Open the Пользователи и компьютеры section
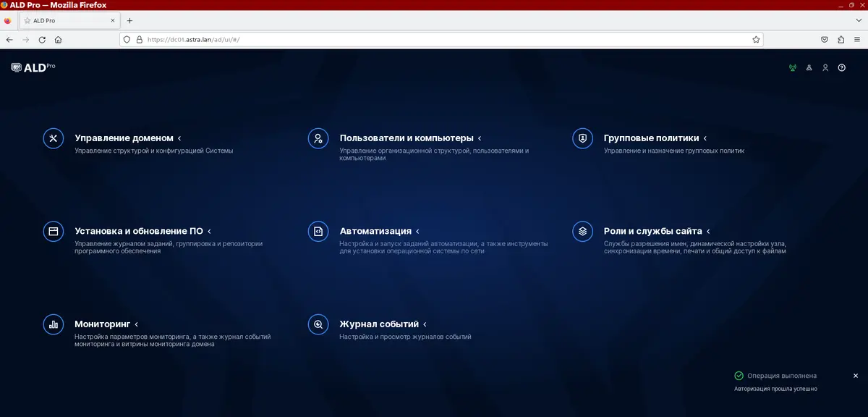This screenshot has height=417, width=868. click(x=407, y=138)
